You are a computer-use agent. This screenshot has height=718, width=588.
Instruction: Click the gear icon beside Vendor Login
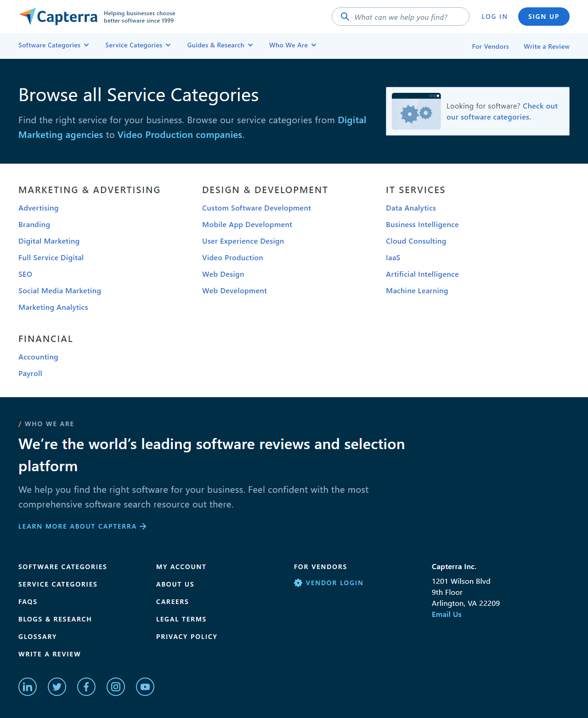298,583
